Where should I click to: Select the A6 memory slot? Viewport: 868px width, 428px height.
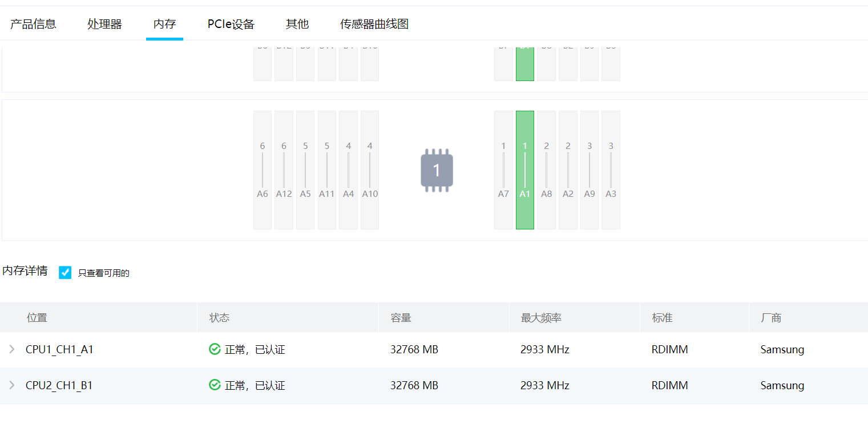click(x=263, y=170)
